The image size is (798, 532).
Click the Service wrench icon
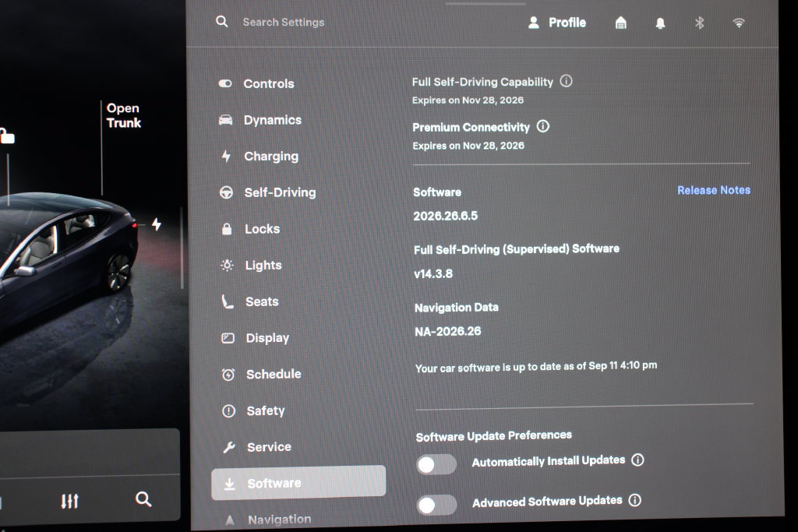pyautogui.click(x=229, y=447)
